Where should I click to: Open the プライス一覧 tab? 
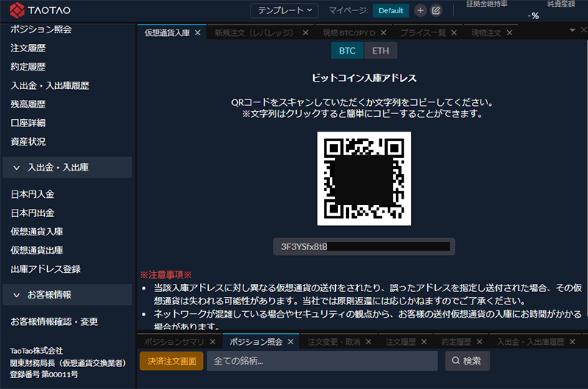(x=423, y=33)
